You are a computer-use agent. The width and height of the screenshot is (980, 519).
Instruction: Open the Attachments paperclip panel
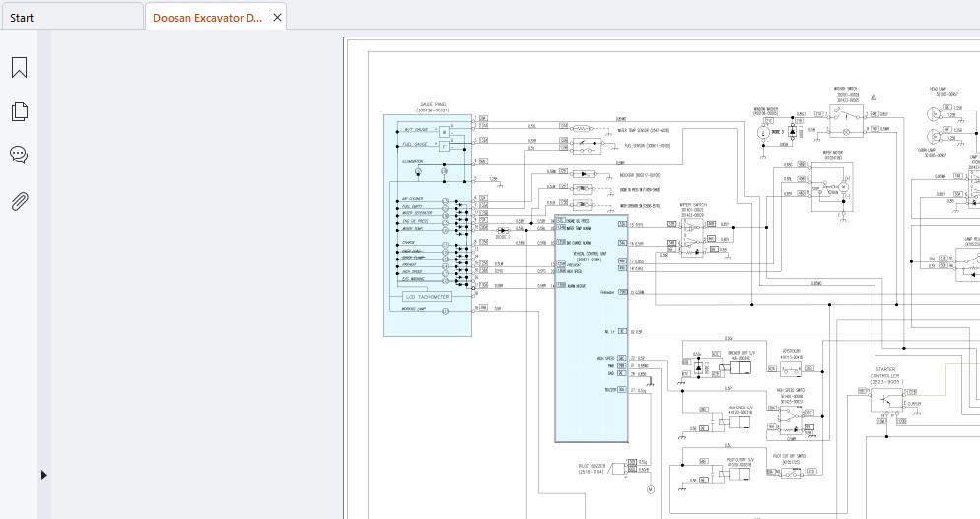point(20,201)
